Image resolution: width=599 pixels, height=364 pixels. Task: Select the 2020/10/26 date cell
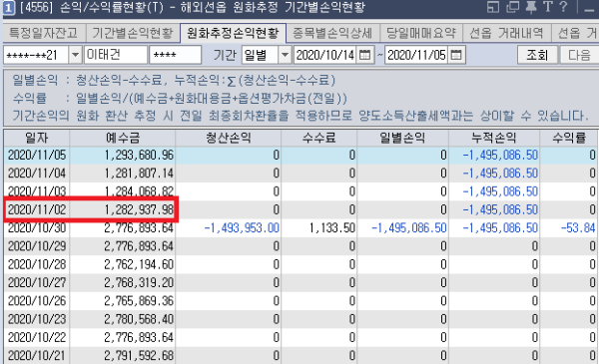coord(37,301)
